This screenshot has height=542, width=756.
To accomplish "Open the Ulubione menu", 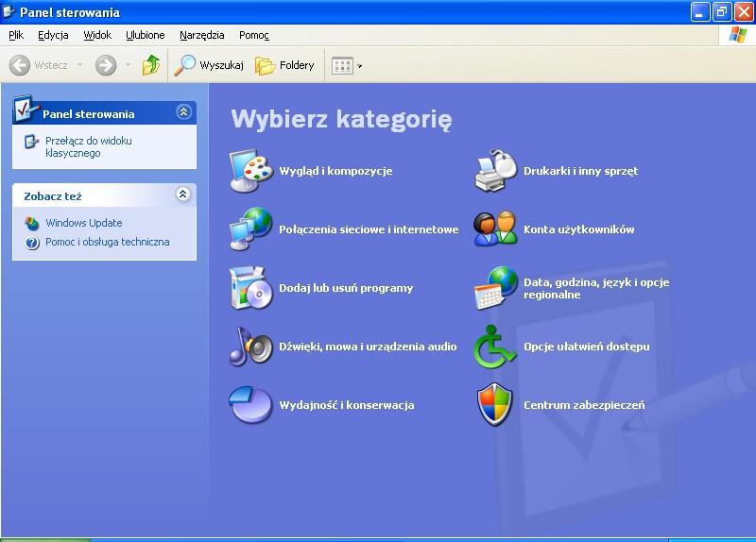I will [x=146, y=35].
